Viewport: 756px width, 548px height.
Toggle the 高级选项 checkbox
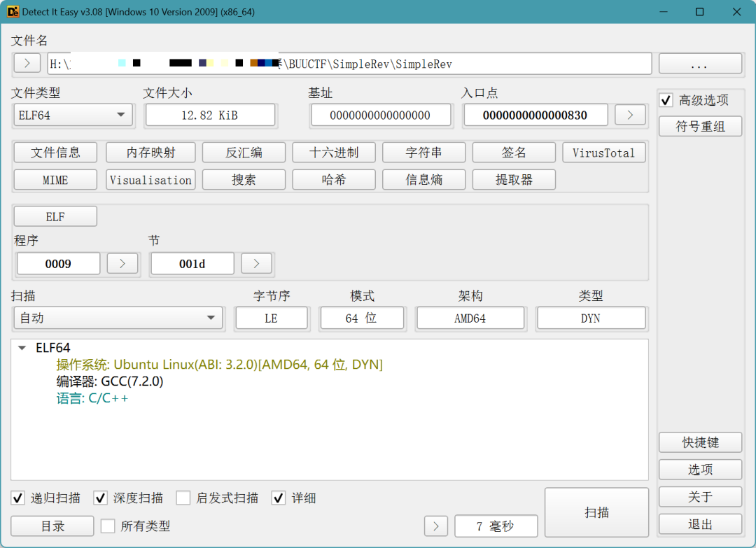click(x=666, y=100)
